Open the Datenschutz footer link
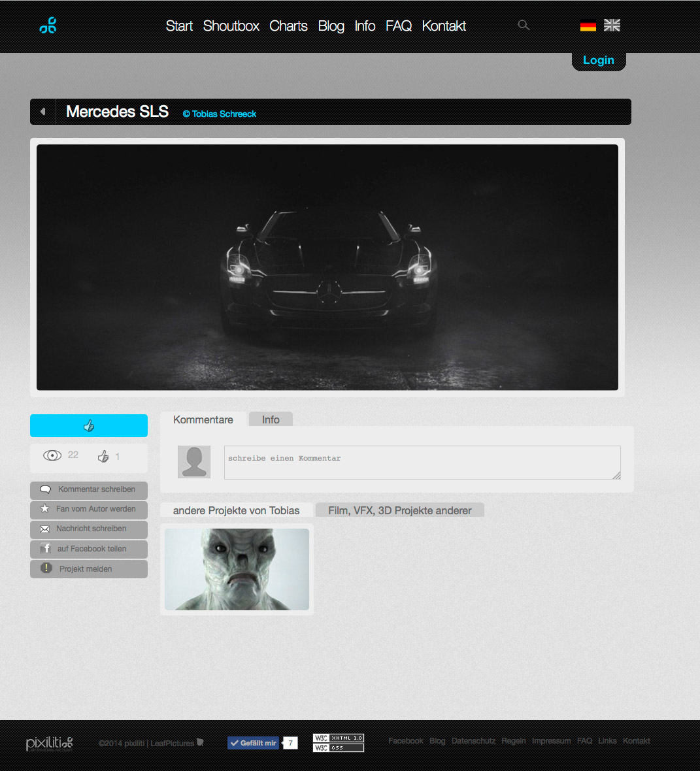Image resolution: width=700 pixels, height=771 pixels. click(473, 741)
